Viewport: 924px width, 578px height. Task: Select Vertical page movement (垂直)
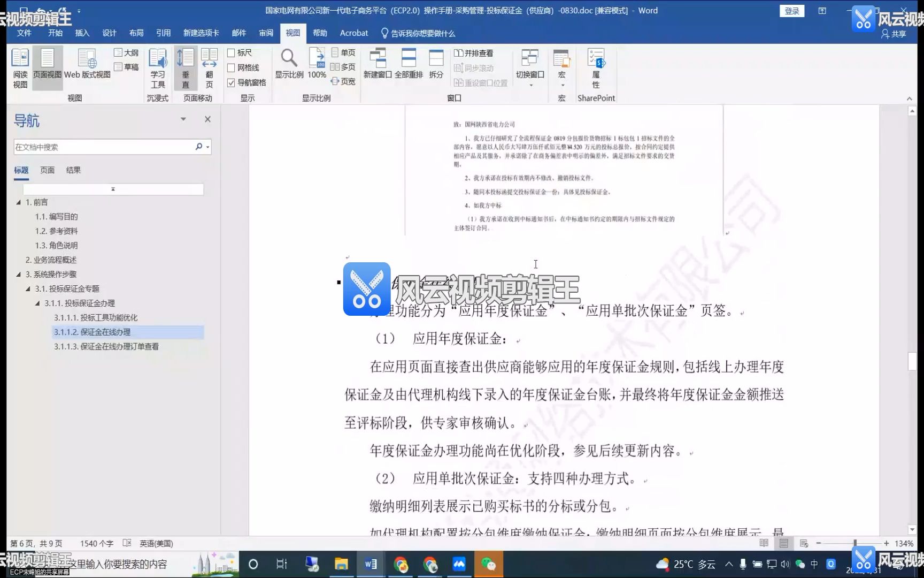coord(186,68)
